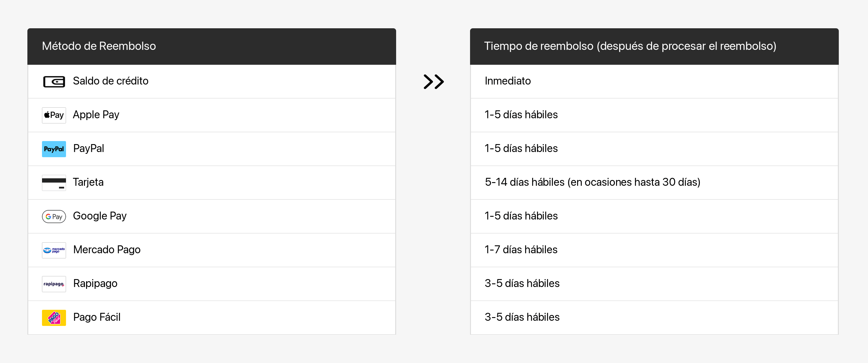The height and width of the screenshot is (363, 868).
Task: Click the Método de Reembolso header
Action: point(99,46)
